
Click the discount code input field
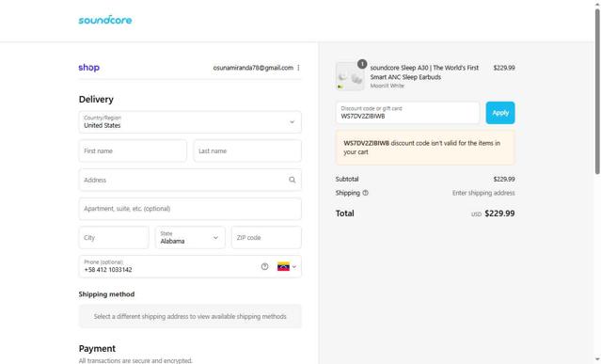pos(407,113)
